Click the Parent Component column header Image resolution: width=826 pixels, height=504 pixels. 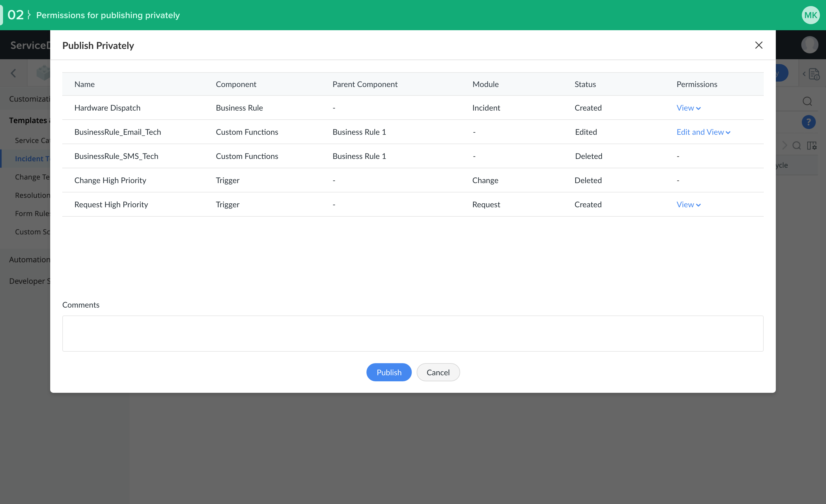(365, 84)
